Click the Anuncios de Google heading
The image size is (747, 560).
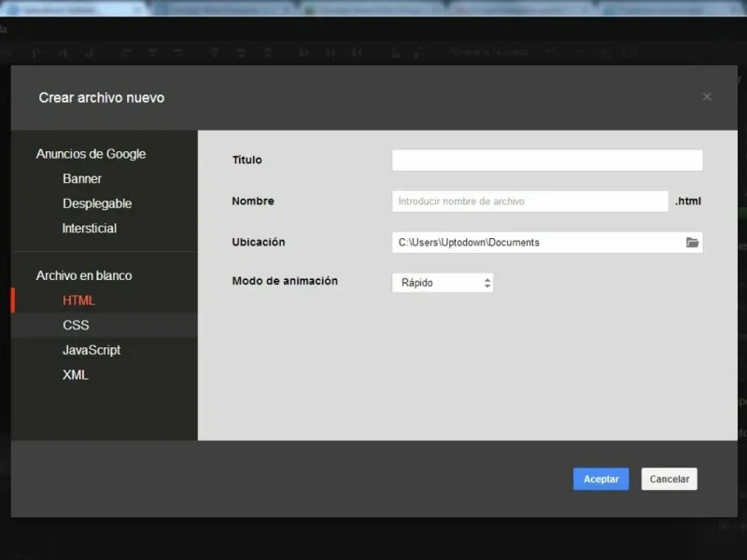(x=91, y=154)
